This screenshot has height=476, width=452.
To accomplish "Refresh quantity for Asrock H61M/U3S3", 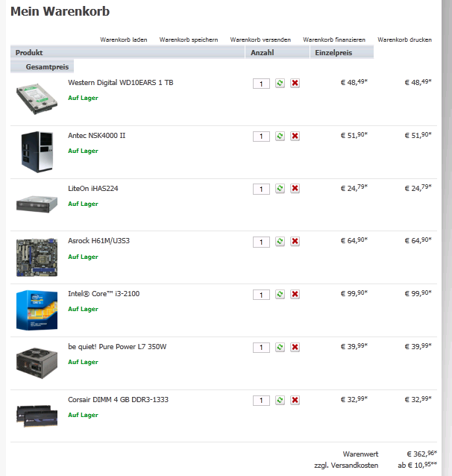I will (x=280, y=241).
